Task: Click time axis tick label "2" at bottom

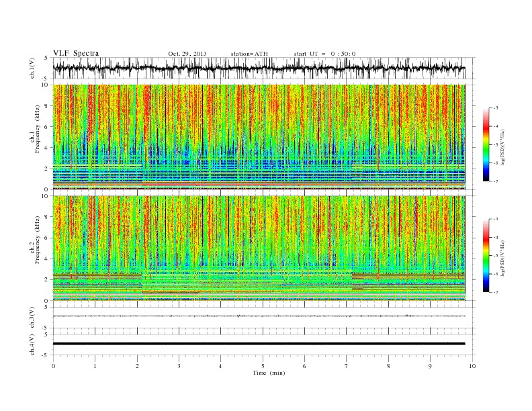Action: [x=137, y=366]
